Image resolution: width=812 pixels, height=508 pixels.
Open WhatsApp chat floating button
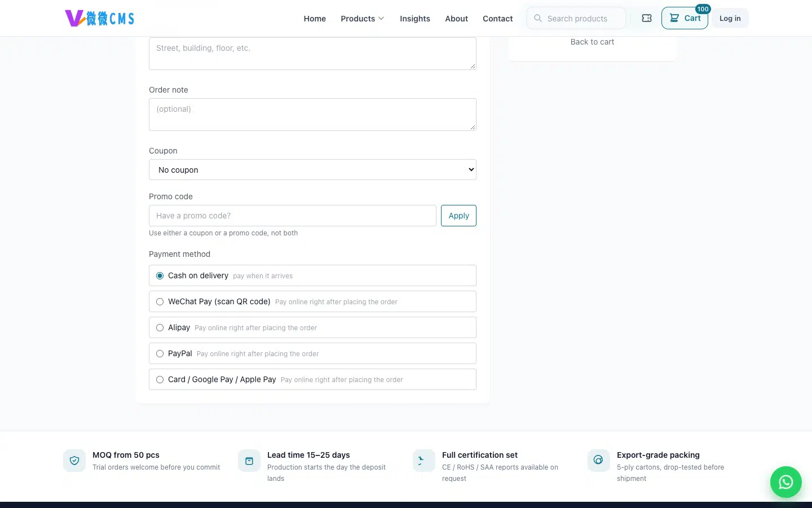786,482
